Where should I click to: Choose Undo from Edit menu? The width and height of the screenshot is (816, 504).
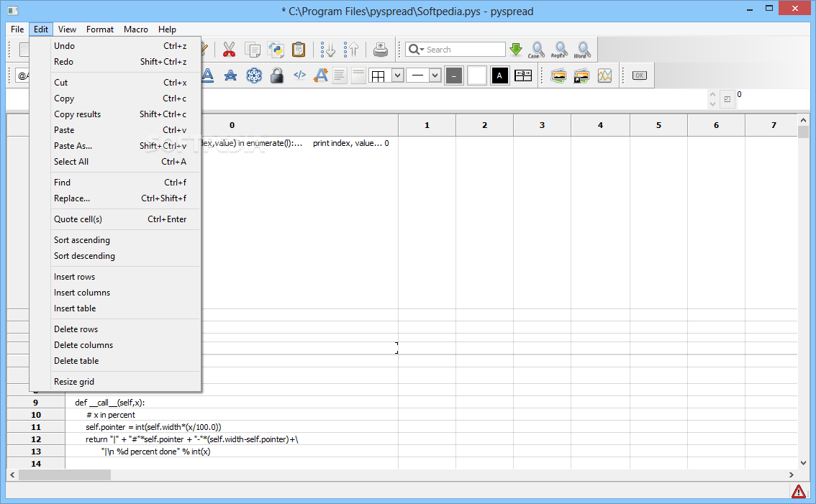coord(115,46)
